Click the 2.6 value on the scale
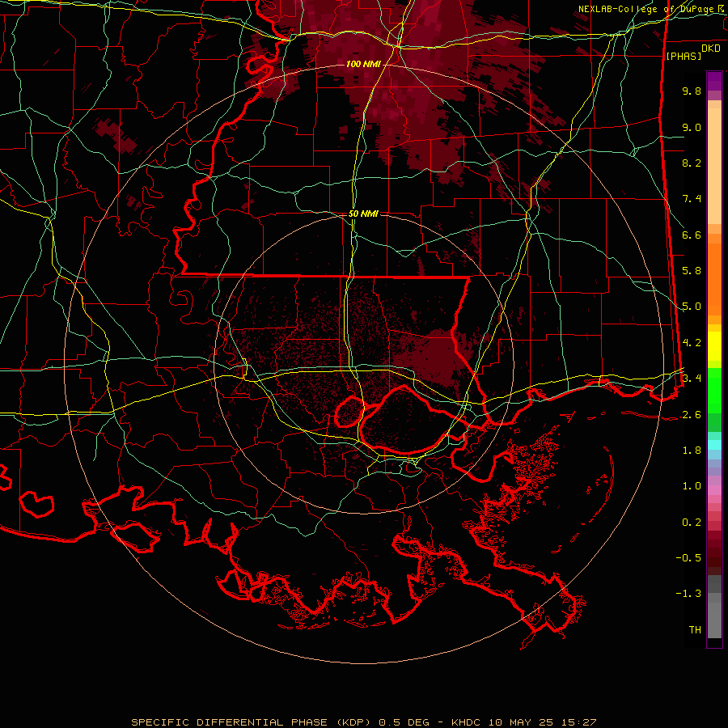This screenshot has width=728, height=728. pos(692,415)
